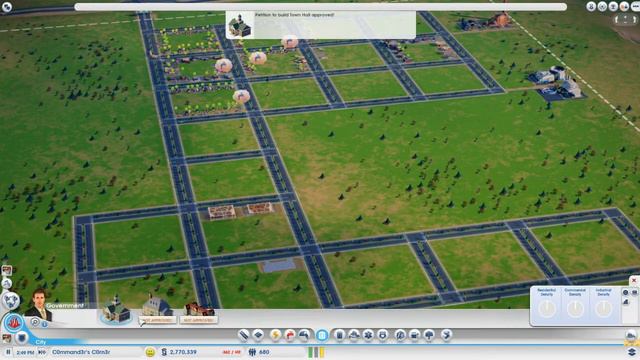Click the city specialization red skyline button
Screen dimensions: 640x360
(13, 323)
